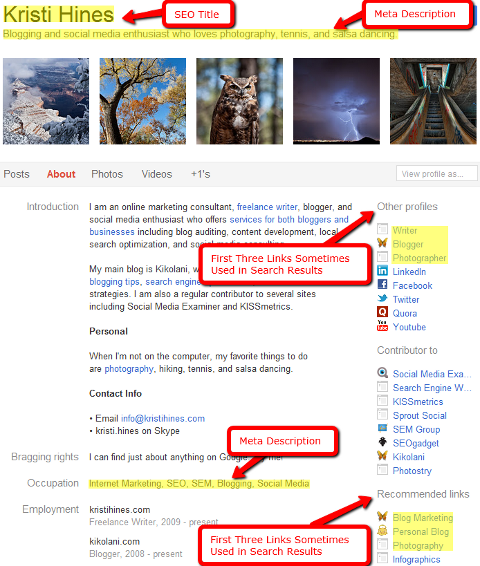Click the YouTube icon
Screen dimensions: 480x566
(382, 326)
